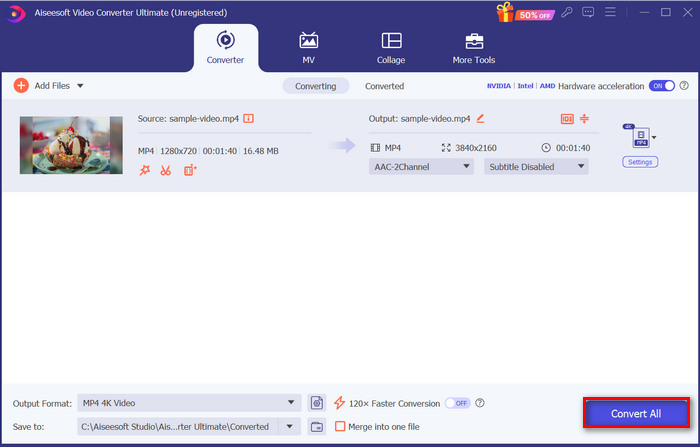
Task: Click the source file name text
Action: pos(204,119)
